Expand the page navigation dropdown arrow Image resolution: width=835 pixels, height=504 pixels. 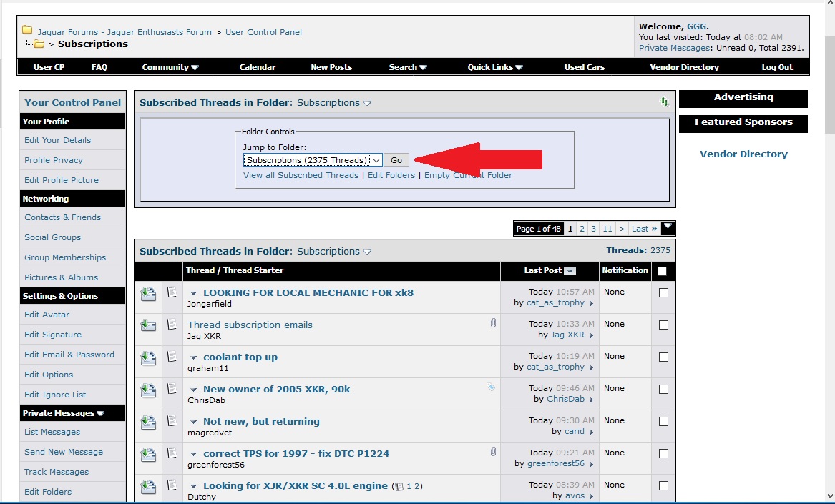668,228
